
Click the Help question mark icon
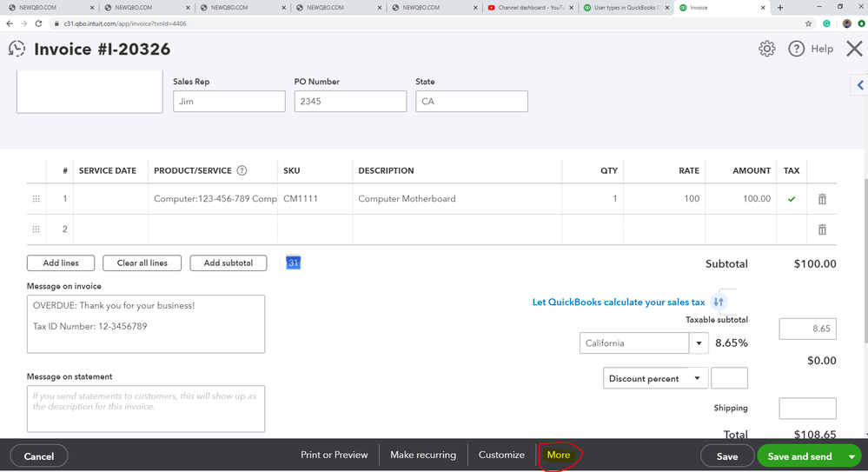coord(796,49)
